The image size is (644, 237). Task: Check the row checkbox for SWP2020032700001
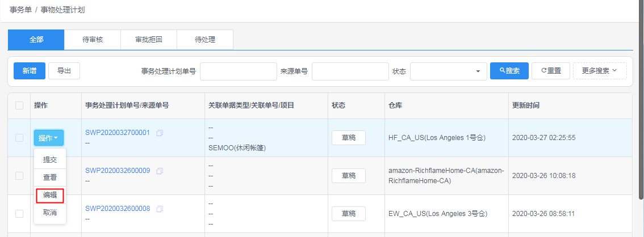19,138
